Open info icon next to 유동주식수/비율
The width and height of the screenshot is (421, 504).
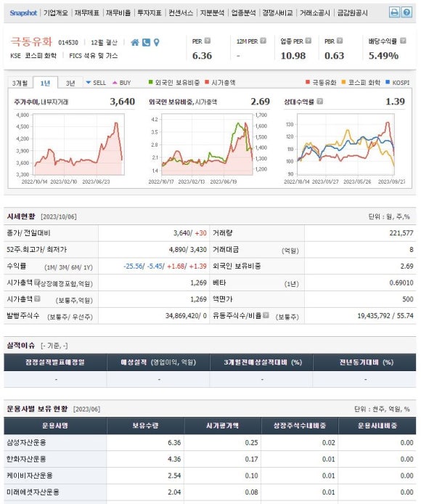[266, 315]
